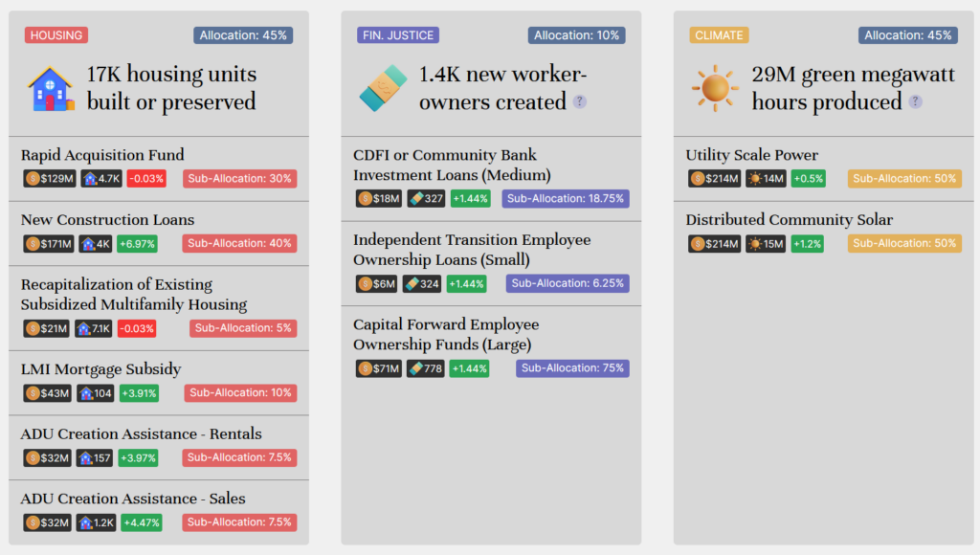The height and width of the screenshot is (555, 980).
Task: Click the +1.2% change on Distributed Community Solar
Action: (x=808, y=244)
